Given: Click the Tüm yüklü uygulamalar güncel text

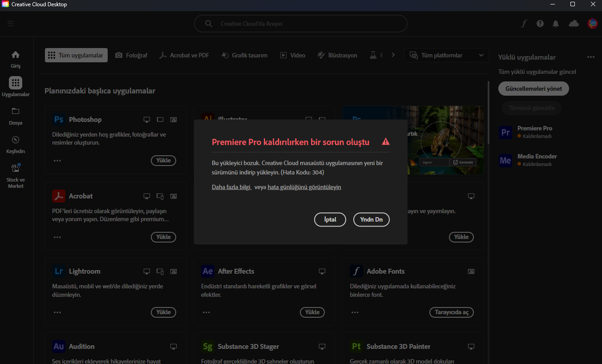Looking at the screenshot, I should pos(537,72).
